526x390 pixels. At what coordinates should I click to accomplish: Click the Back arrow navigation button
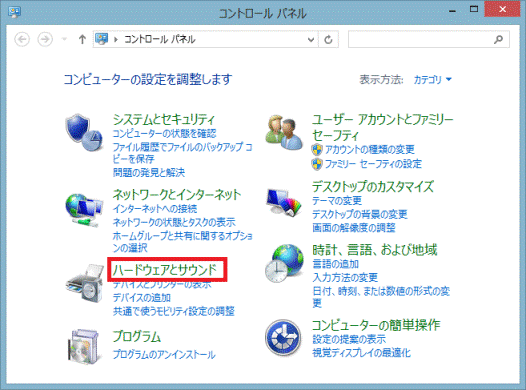point(22,40)
